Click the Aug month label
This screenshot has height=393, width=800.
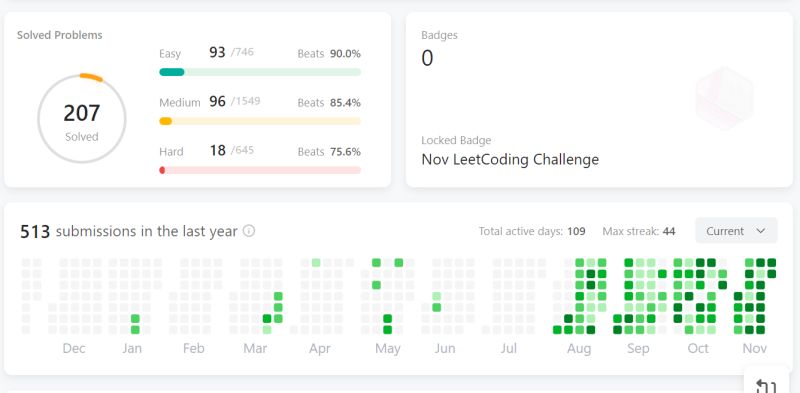tap(579, 349)
